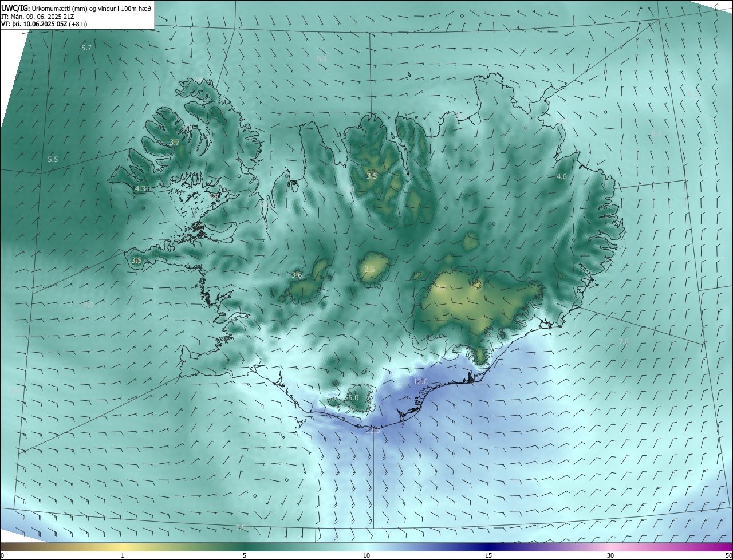Click the 4.3 value label on the map

click(x=140, y=188)
